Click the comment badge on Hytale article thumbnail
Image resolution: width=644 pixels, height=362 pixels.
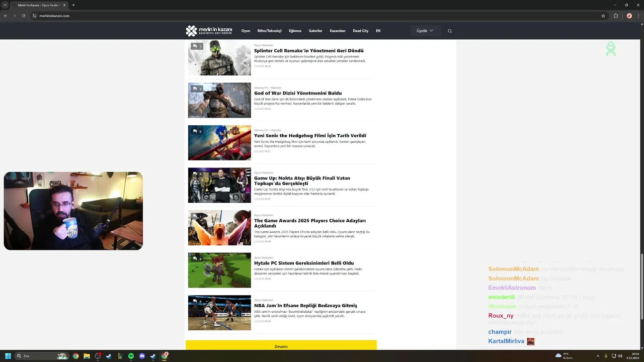(197, 258)
